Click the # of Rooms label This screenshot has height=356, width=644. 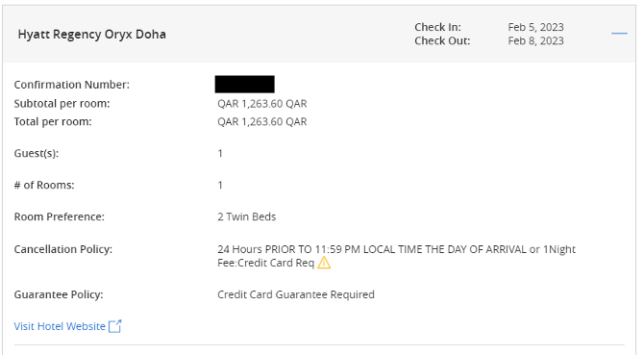[x=44, y=185]
